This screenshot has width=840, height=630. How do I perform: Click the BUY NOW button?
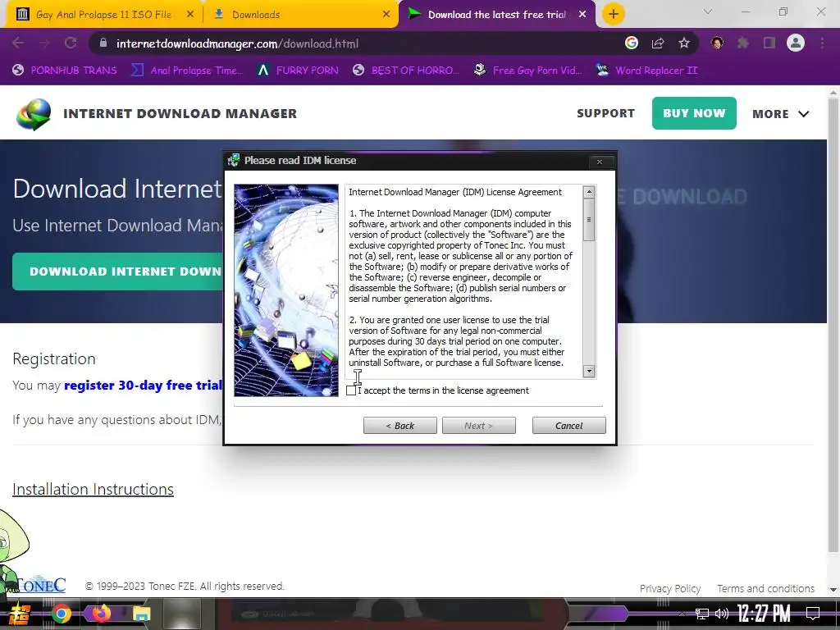tap(694, 113)
